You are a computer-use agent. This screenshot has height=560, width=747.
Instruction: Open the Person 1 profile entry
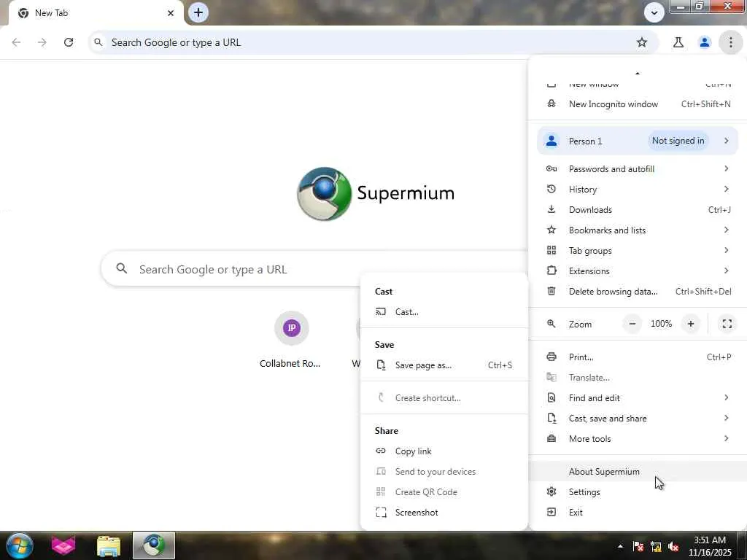pos(638,141)
